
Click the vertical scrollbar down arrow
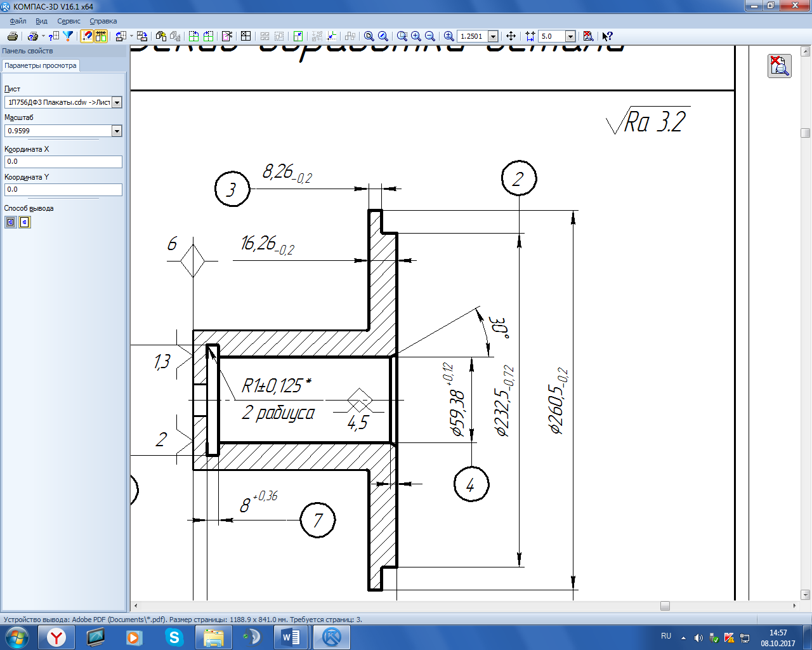click(x=806, y=595)
